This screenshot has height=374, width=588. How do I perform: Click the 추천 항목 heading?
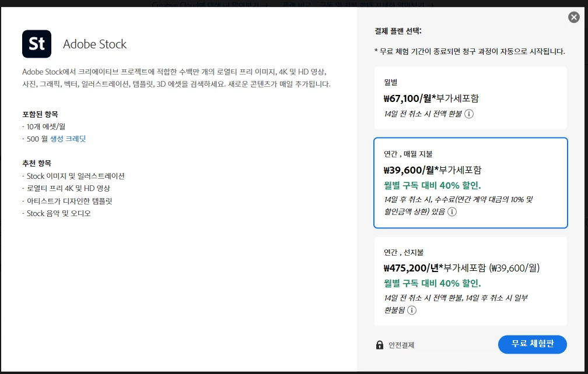pyautogui.click(x=37, y=163)
